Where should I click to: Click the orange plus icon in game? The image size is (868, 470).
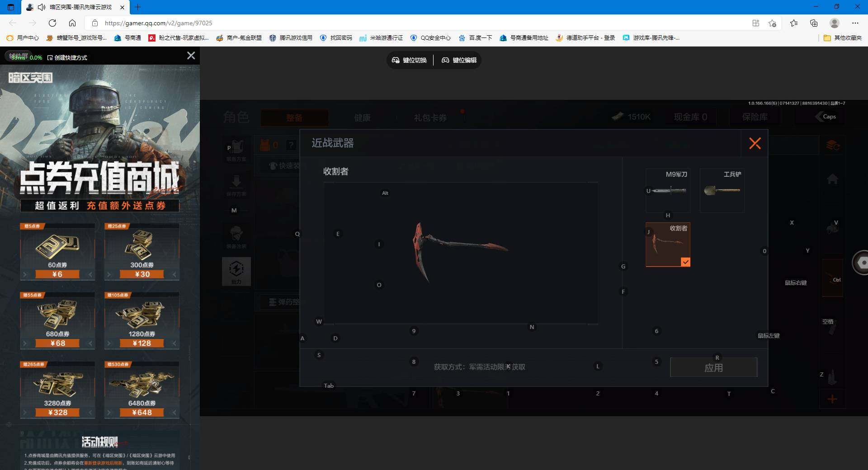point(832,399)
